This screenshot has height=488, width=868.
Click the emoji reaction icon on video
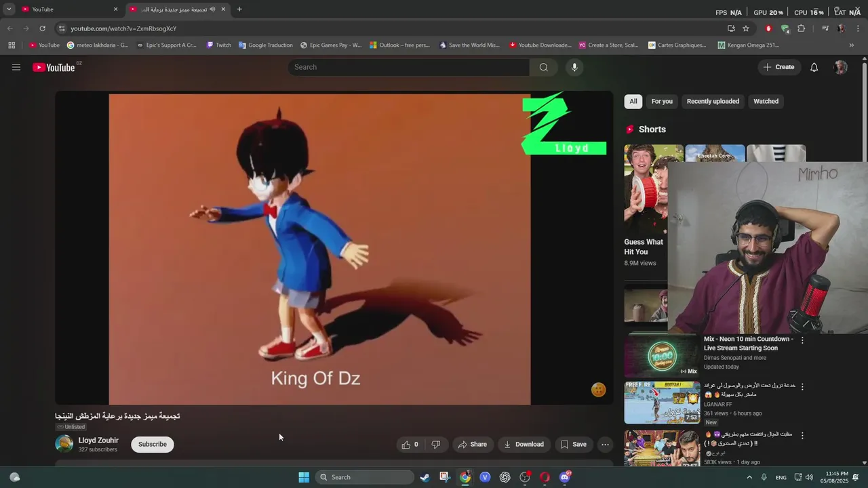[598, 390]
